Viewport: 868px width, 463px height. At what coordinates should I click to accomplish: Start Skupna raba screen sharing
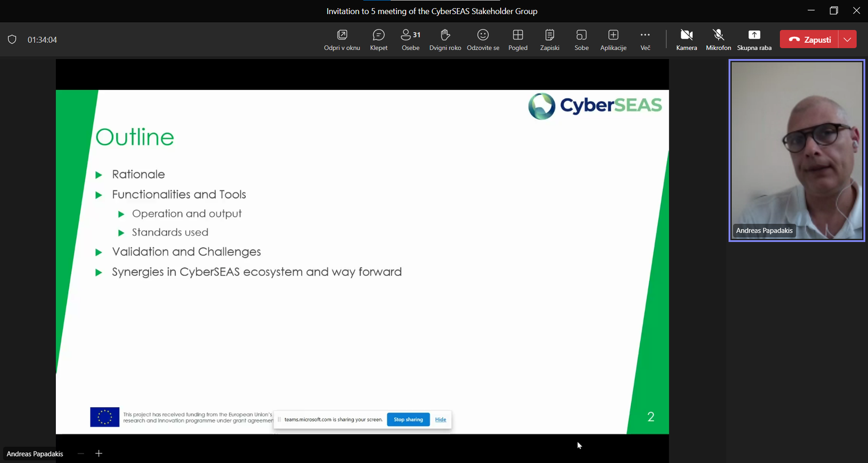click(754, 40)
